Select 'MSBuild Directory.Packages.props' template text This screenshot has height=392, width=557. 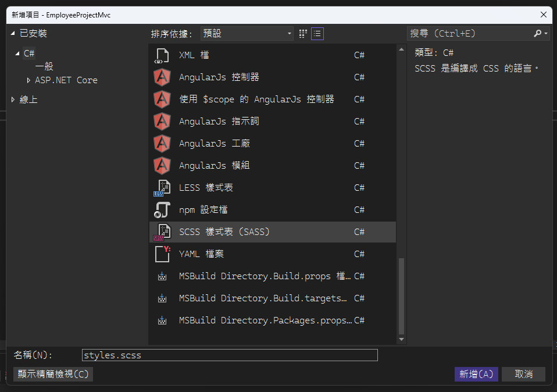[x=265, y=320]
